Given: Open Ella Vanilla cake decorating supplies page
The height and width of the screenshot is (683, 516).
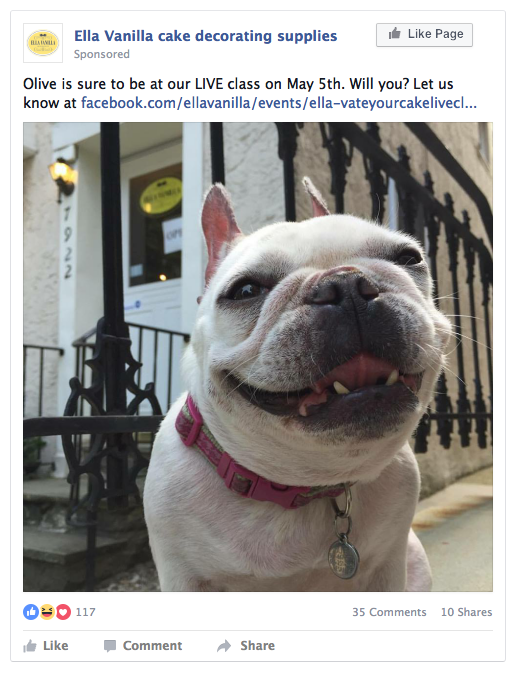Looking at the screenshot, I should point(206,36).
